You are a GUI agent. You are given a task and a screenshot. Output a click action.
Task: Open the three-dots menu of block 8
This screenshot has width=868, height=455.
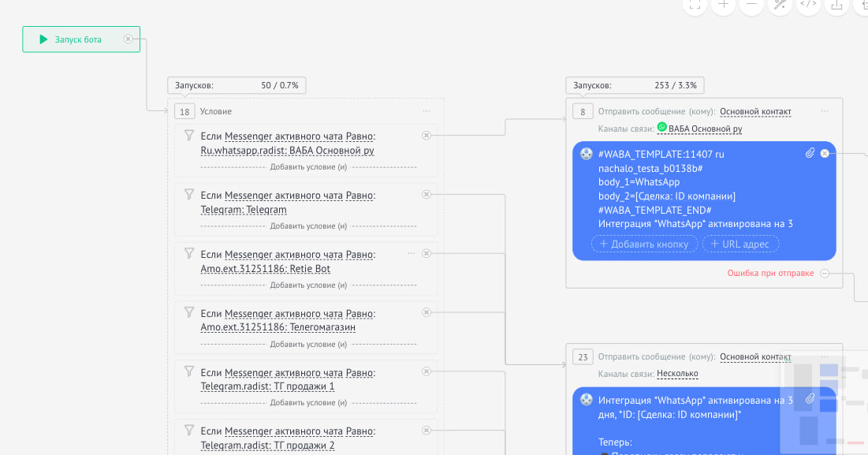pyautogui.click(x=825, y=111)
